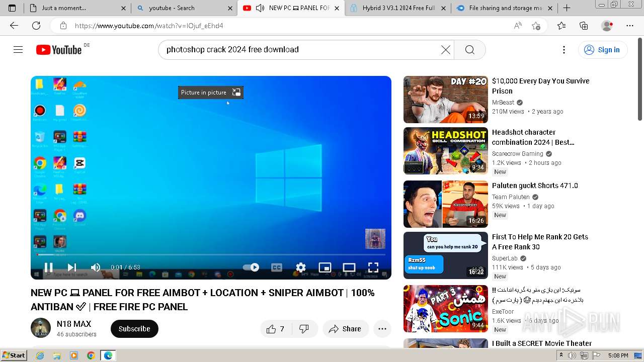Toggle the autoplay switch

point(251,267)
